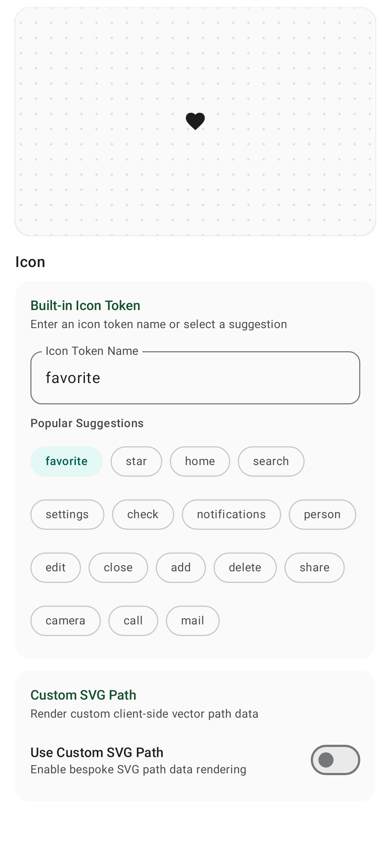Select the notifications suggestion chip

(x=231, y=515)
